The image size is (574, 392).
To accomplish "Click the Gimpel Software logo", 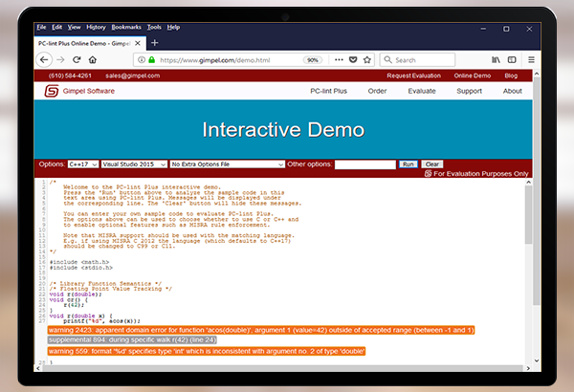I will (79, 91).
